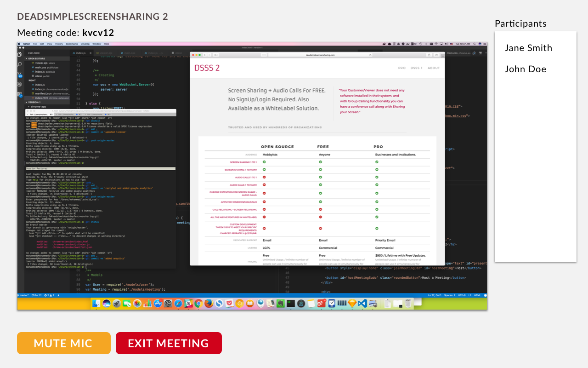
Task: Open Debug icon in shared VS Code sidebar
Action: pyautogui.click(x=19, y=84)
